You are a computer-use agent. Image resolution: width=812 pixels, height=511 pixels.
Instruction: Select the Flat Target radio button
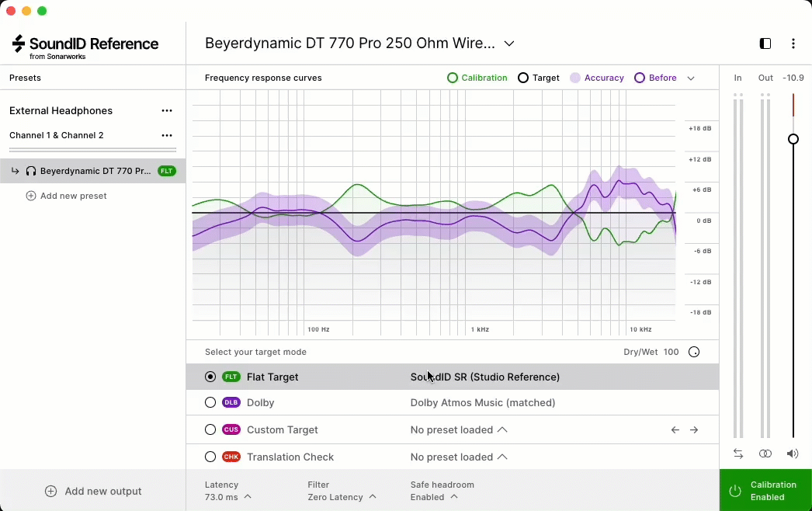(210, 377)
